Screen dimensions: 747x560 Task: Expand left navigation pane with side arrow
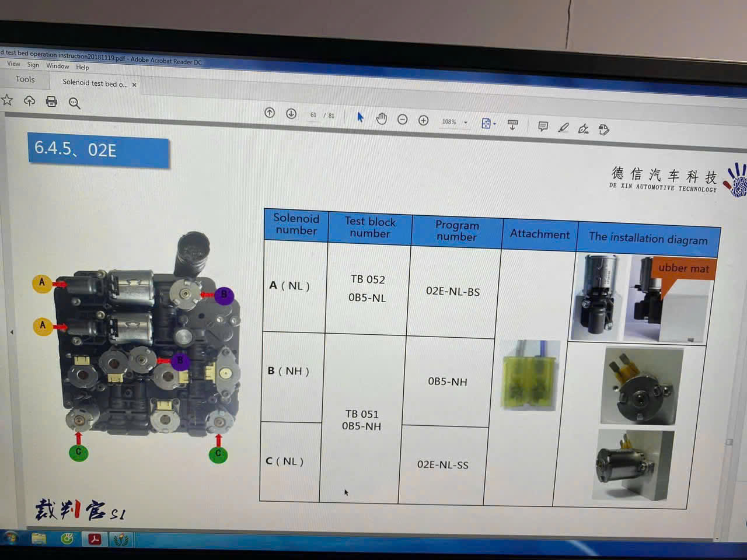(12, 332)
